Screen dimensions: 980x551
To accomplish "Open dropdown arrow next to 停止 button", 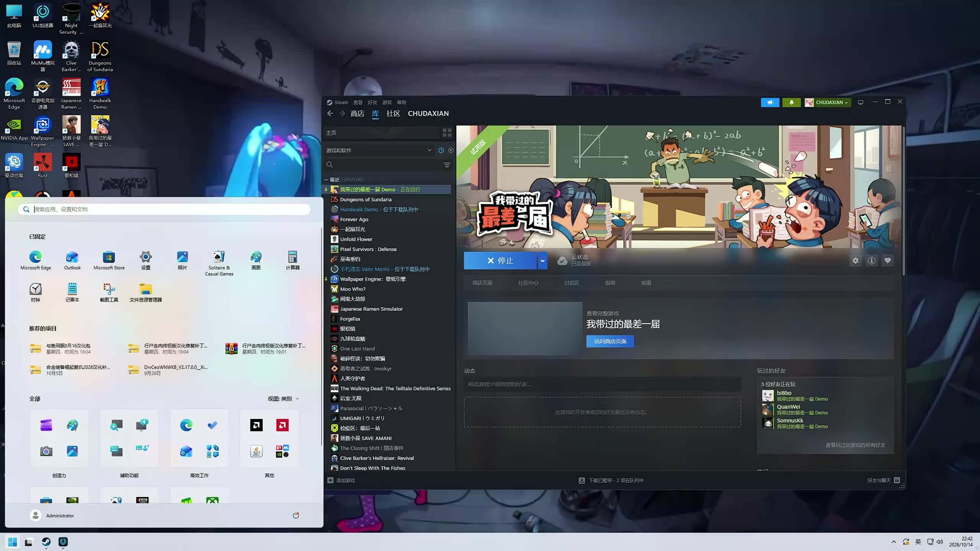I will point(542,261).
